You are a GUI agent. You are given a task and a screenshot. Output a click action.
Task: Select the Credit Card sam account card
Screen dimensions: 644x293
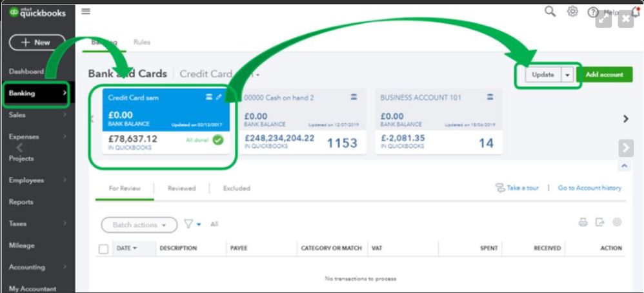pos(166,121)
